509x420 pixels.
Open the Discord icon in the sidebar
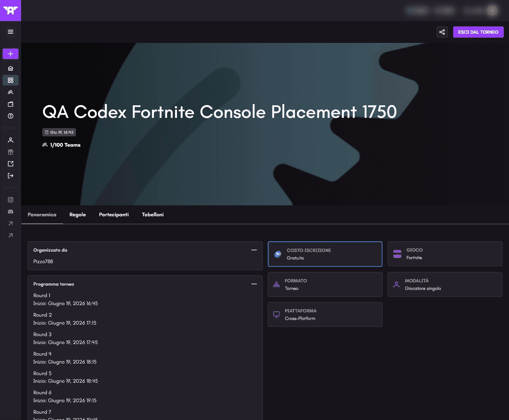[11, 212]
